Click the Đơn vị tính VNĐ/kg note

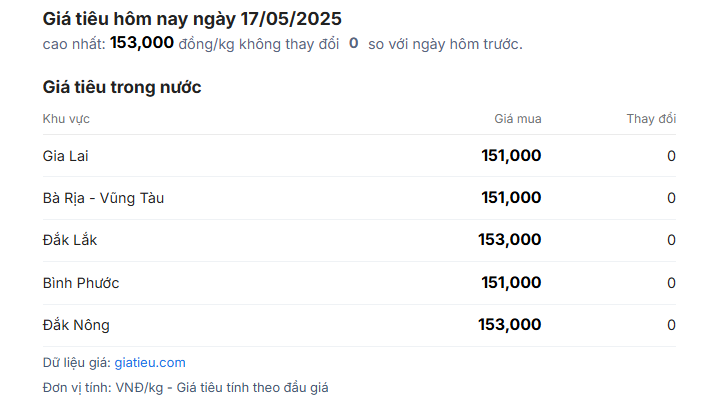click(x=185, y=388)
